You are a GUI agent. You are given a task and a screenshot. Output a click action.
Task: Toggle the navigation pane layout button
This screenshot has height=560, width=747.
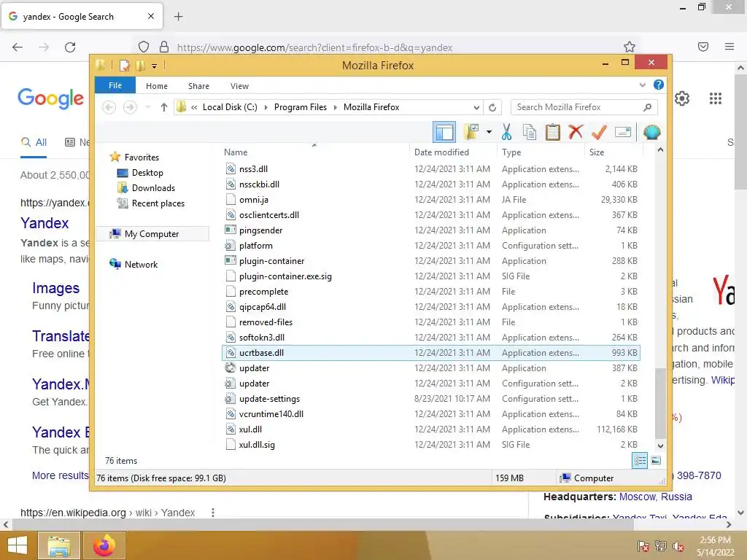pyautogui.click(x=444, y=132)
